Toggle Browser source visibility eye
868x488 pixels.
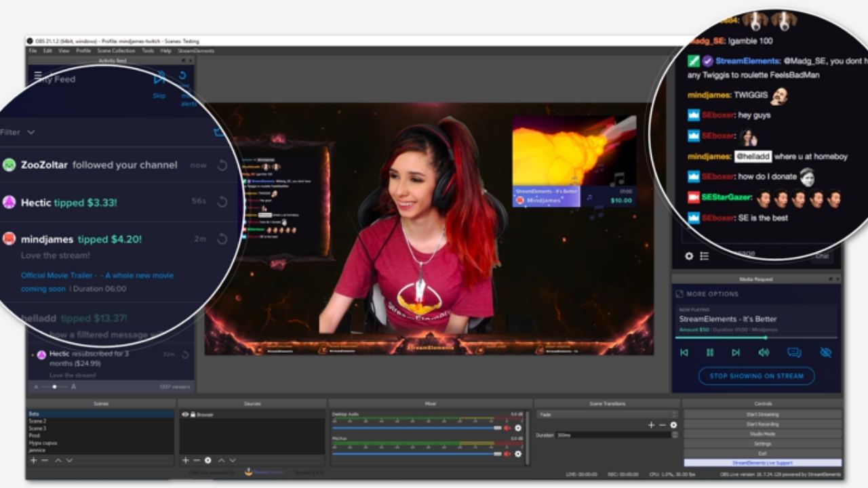pos(185,414)
